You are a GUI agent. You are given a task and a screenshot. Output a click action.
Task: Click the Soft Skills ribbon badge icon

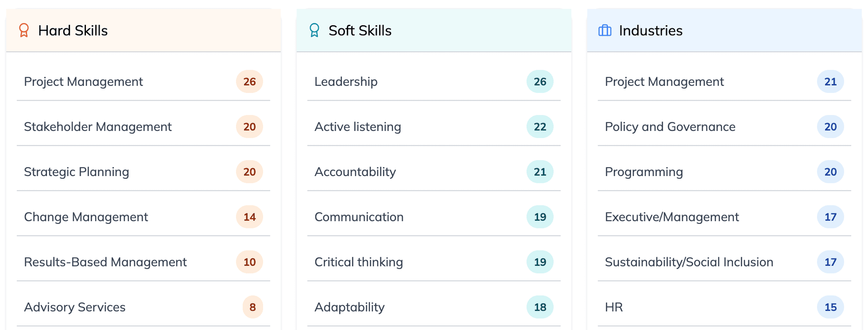click(x=314, y=30)
